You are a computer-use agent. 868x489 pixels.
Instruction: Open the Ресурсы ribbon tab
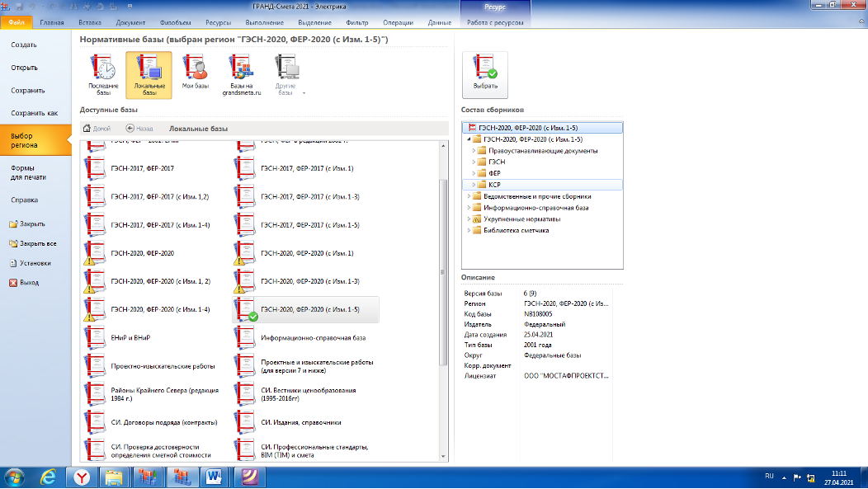tap(218, 23)
